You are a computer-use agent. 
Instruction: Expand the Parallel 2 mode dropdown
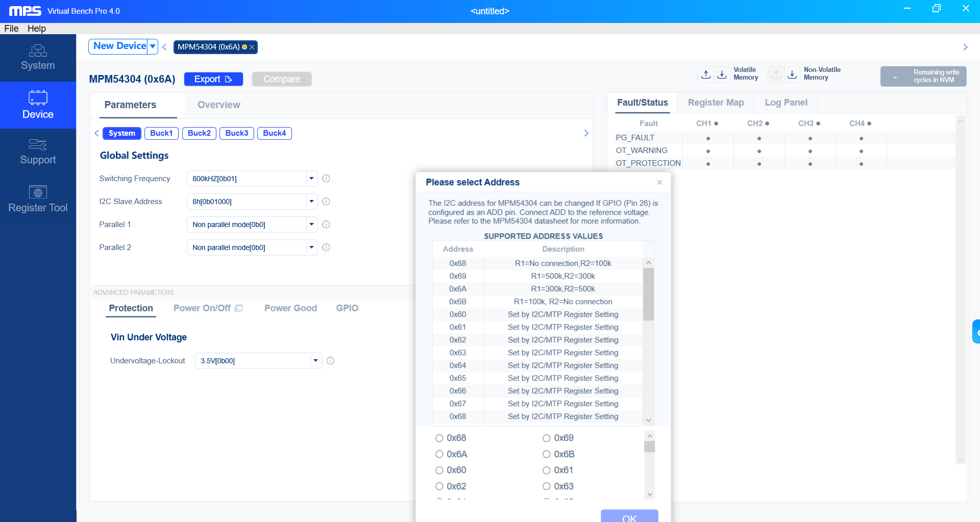pos(311,247)
